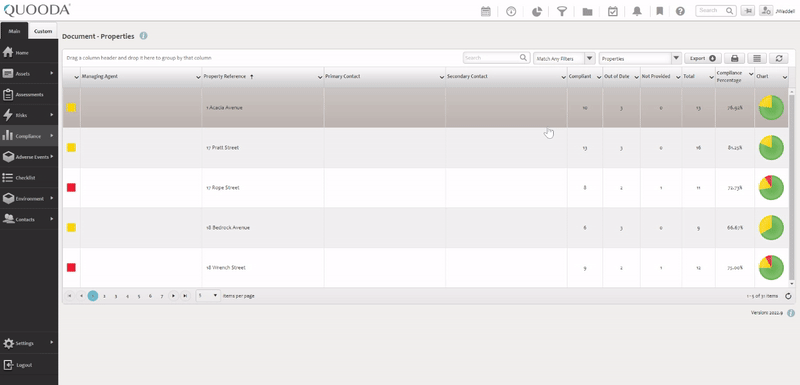Screen dimensions: 800x385
Task: Click the magnifier icon in grid search
Action: pyautogui.click(x=523, y=58)
